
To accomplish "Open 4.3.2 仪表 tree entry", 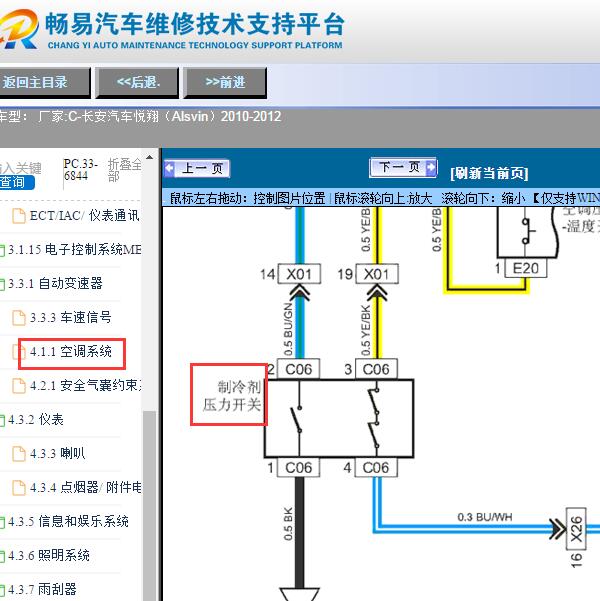I will [x=36, y=419].
